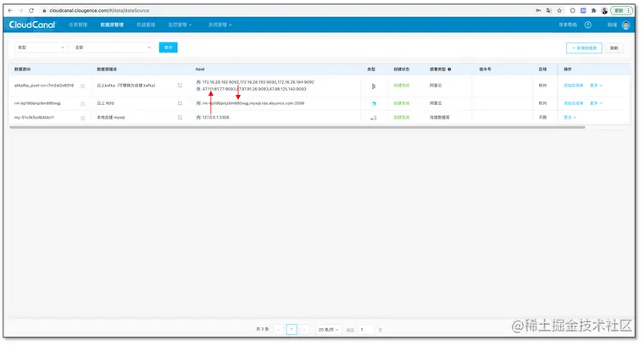Open the 全部 filter dropdown
The height and width of the screenshot is (345, 644).
point(113,47)
